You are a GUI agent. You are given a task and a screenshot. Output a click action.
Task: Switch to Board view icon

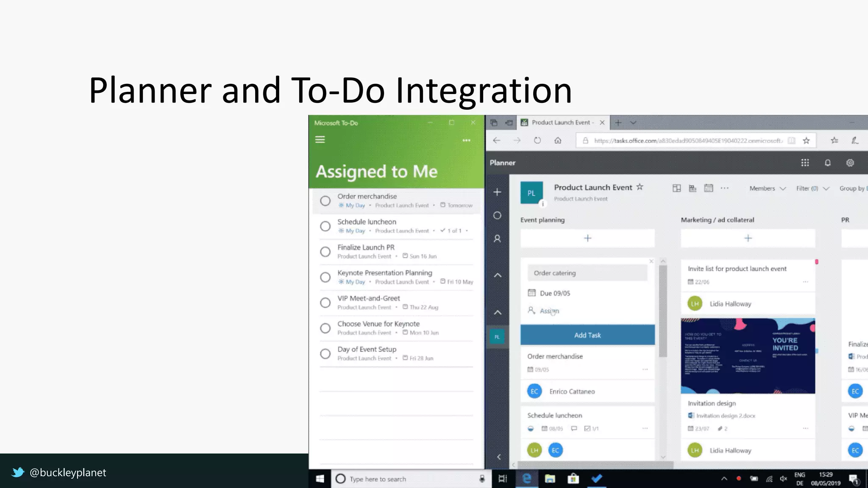coord(676,188)
